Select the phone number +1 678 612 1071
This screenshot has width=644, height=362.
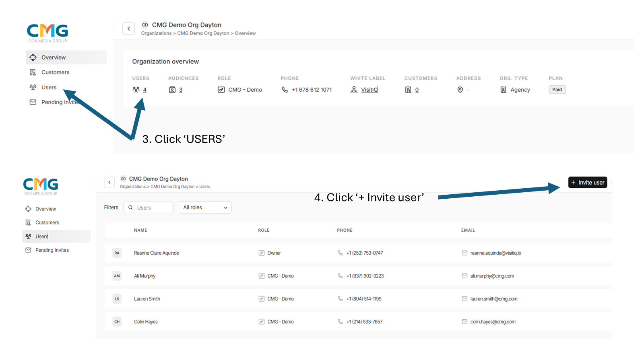pyautogui.click(x=312, y=90)
